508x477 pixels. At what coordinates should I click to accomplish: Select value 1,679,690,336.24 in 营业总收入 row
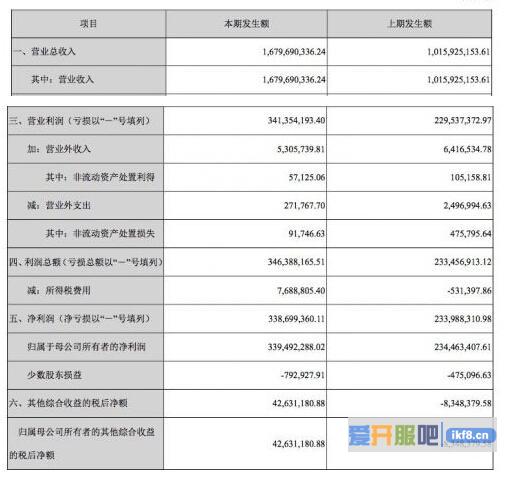(294, 52)
